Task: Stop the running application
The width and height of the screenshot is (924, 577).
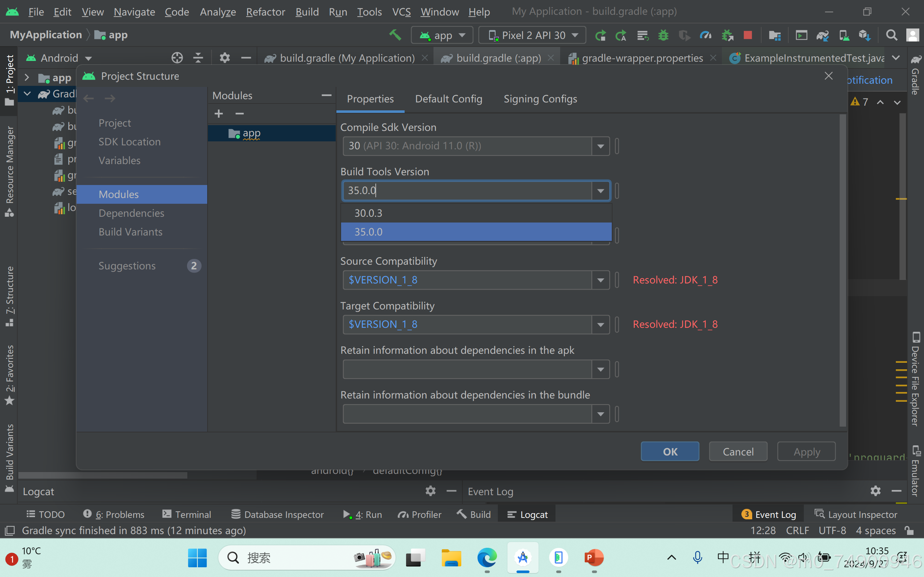Action: click(x=748, y=35)
